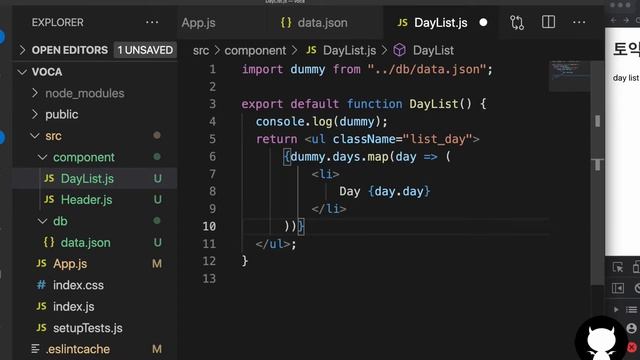Click the "day list" text in browser preview

coord(626,78)
